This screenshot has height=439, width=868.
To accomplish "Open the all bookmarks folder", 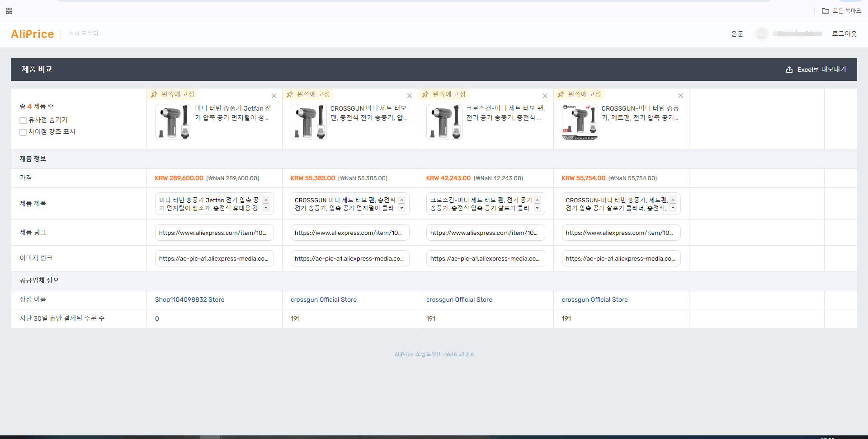I will click(841, 11).
